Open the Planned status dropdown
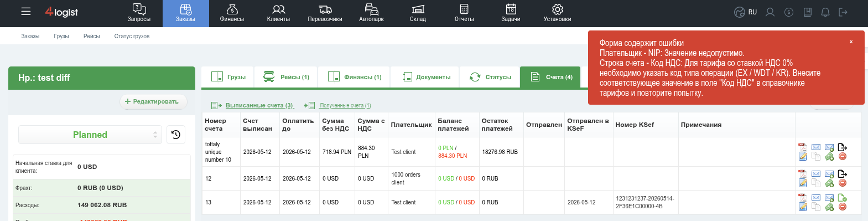868x221 pixels. click(x=90, y=135)
